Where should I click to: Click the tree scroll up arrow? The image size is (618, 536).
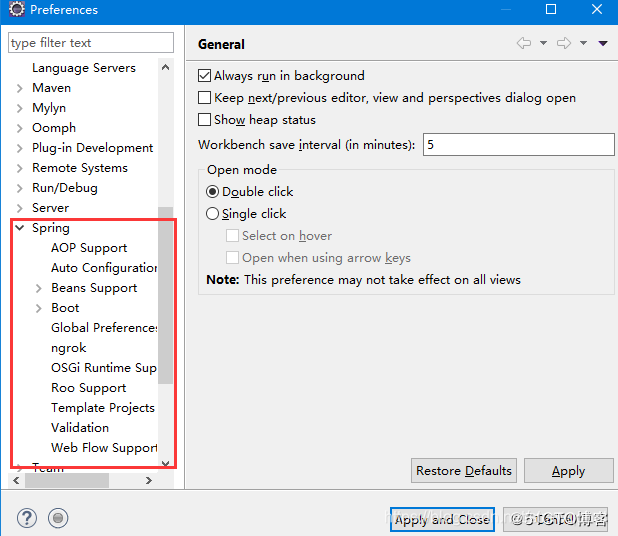click(166, 67)
